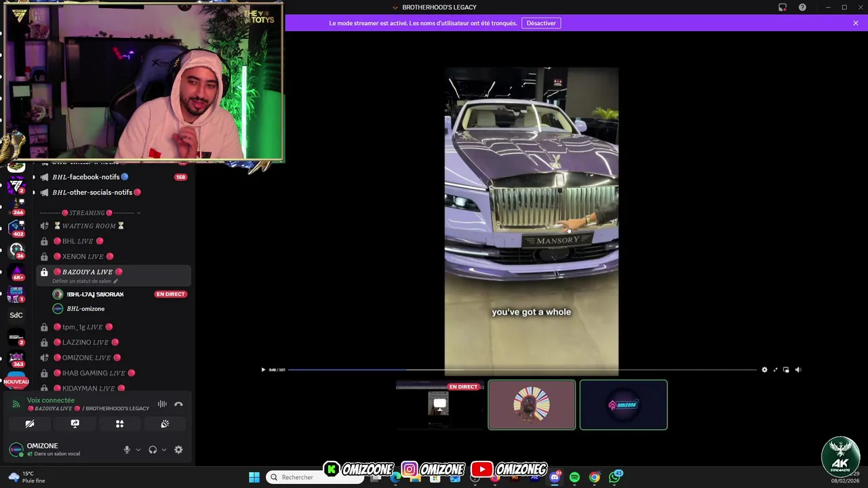Open Windows Start menu
The height and width of the screenshot is (488, 868).
254,477
